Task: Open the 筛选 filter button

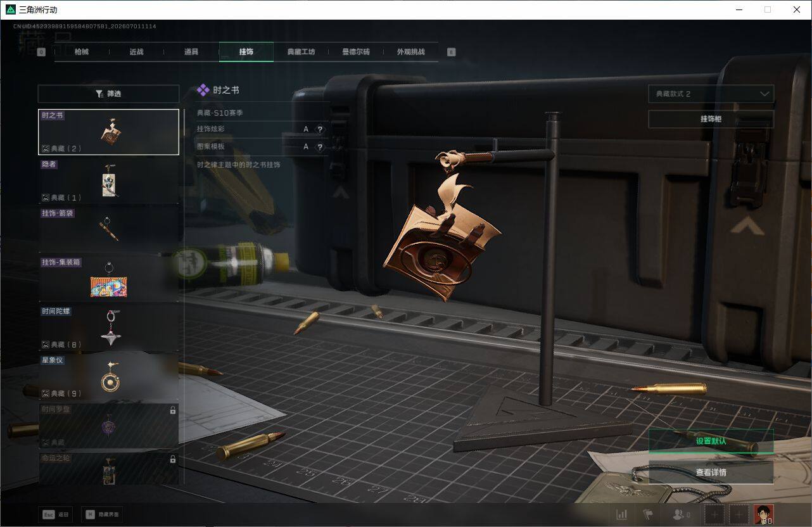Action: pos(108,94)
